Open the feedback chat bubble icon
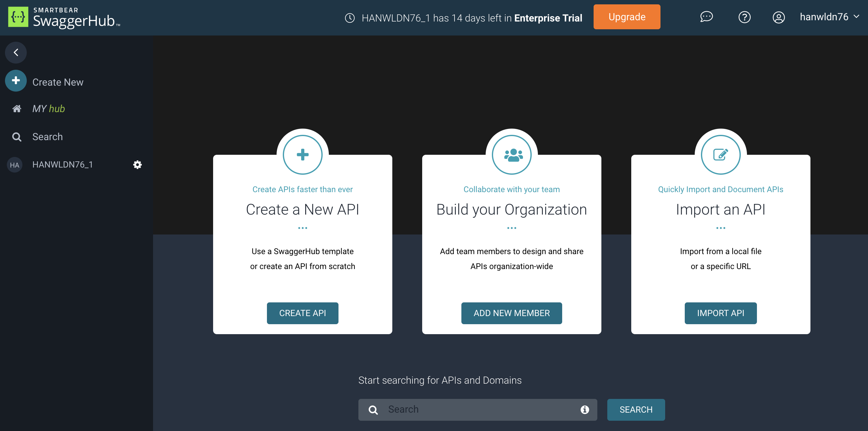Viewport: 868px width, 431px height. pyautogui.click(x=706, y=17)
